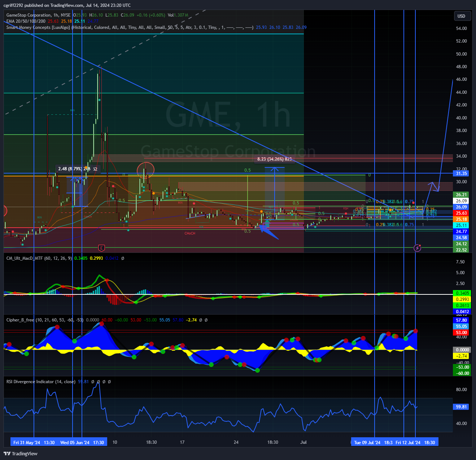
Task: Click the 24.12 green price label
Action: coord(461,244)
